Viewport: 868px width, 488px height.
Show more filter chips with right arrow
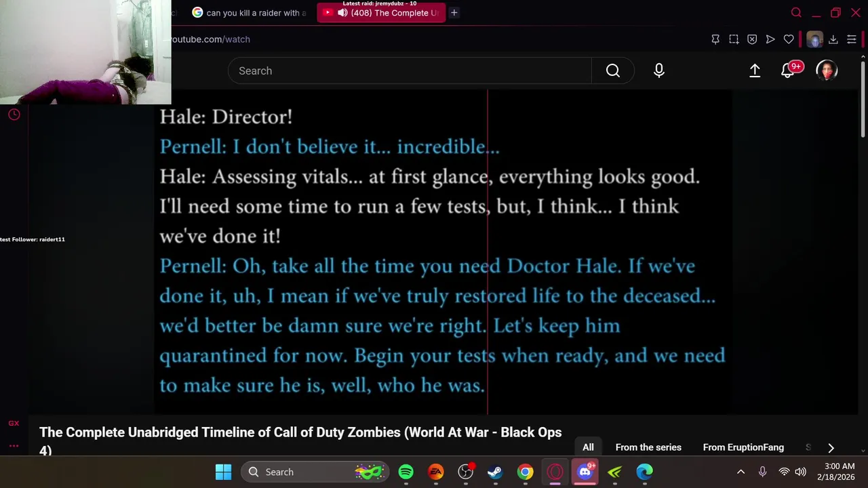coord(831,447)
